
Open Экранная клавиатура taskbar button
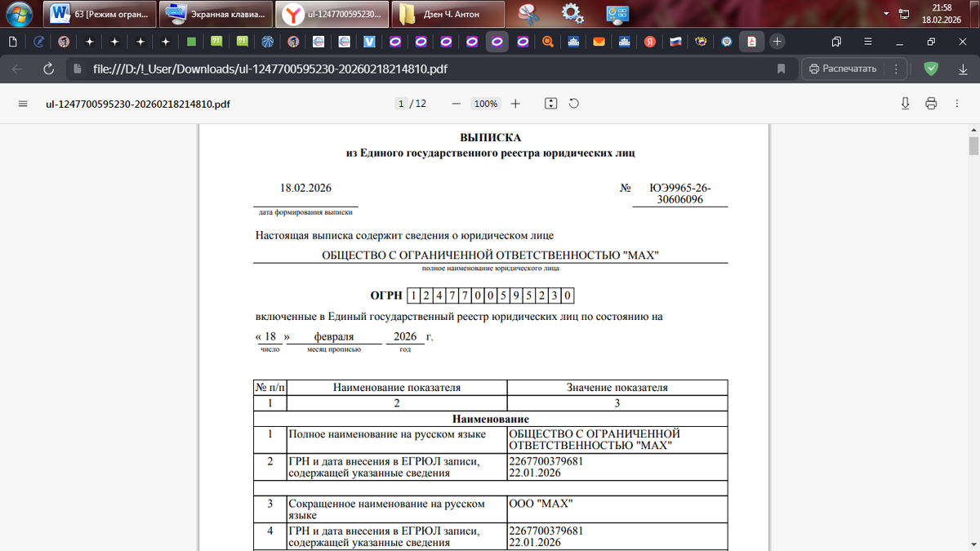[214, 14]
